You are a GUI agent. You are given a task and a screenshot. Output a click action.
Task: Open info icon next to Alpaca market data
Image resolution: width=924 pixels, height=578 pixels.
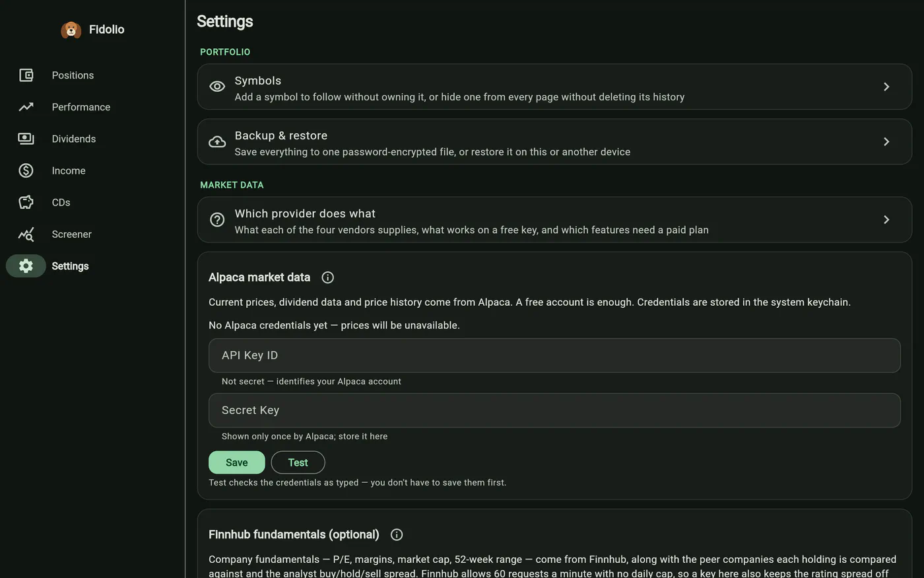click(x=327, y=277)
